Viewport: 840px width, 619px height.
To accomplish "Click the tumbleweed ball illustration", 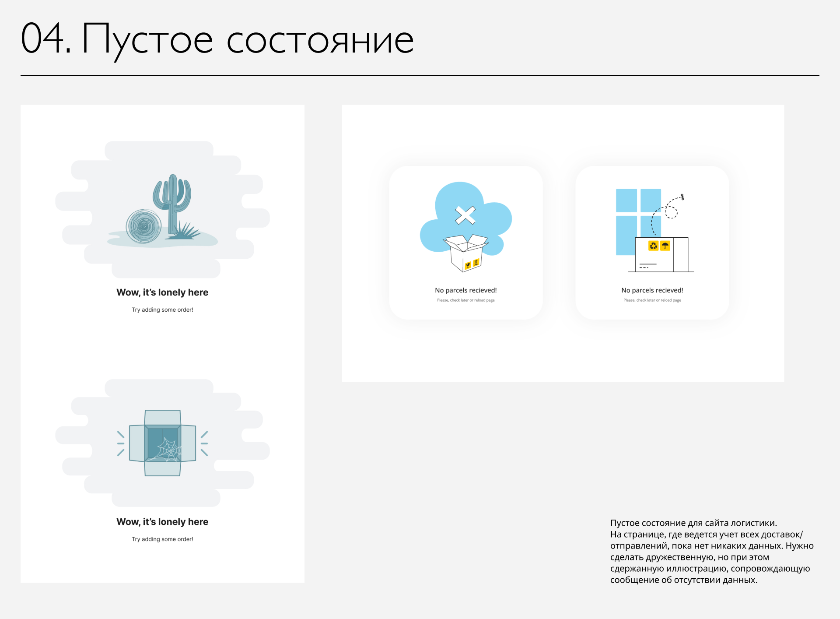I will (143, 226).
